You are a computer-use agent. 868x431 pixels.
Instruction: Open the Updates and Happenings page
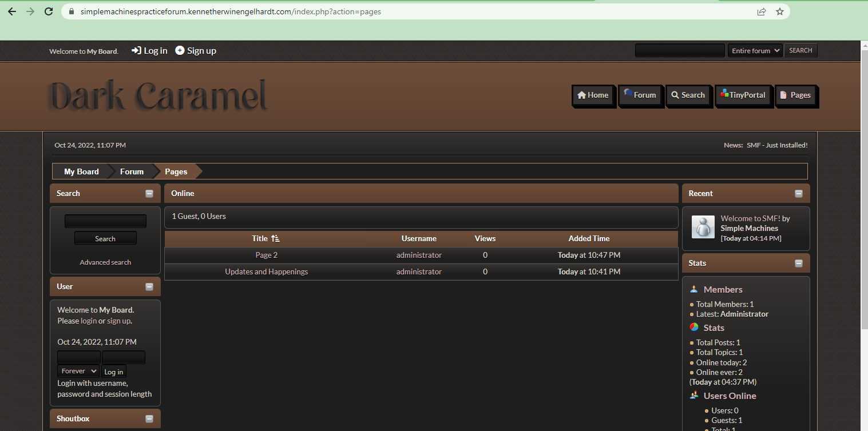[266, 272]
